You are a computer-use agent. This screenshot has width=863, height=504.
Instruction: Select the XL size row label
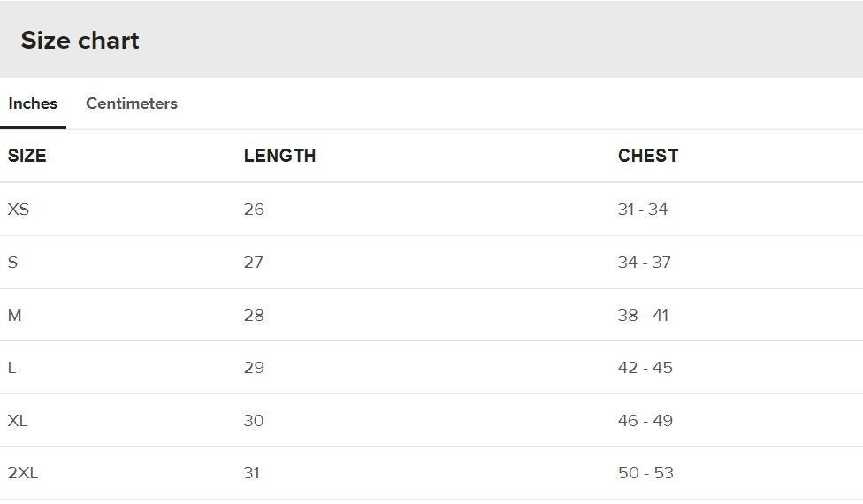(x=18, y=421)
